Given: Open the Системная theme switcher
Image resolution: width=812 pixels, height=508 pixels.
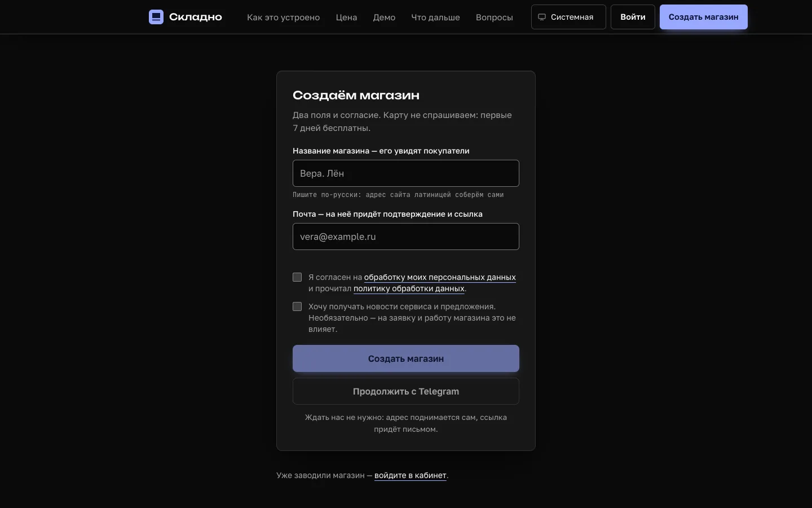Looking at the screenshot, I should (x=568, y=17).
